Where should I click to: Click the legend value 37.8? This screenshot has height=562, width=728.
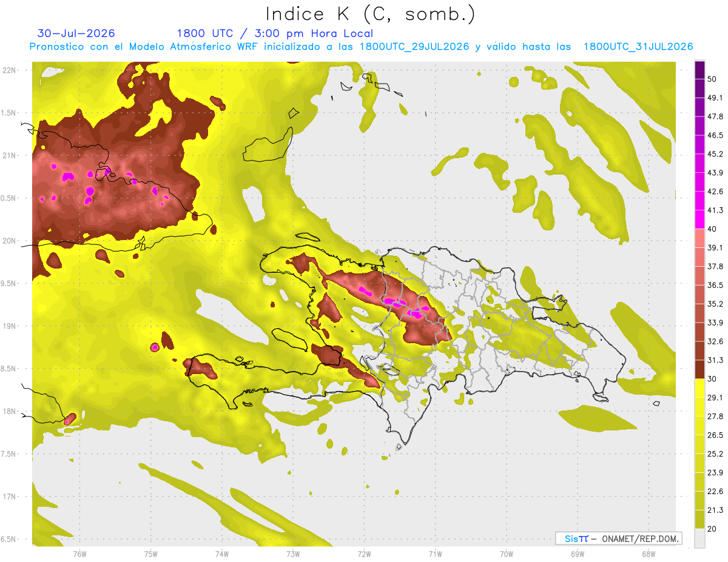pyautogui.click(x=715, y=266)
